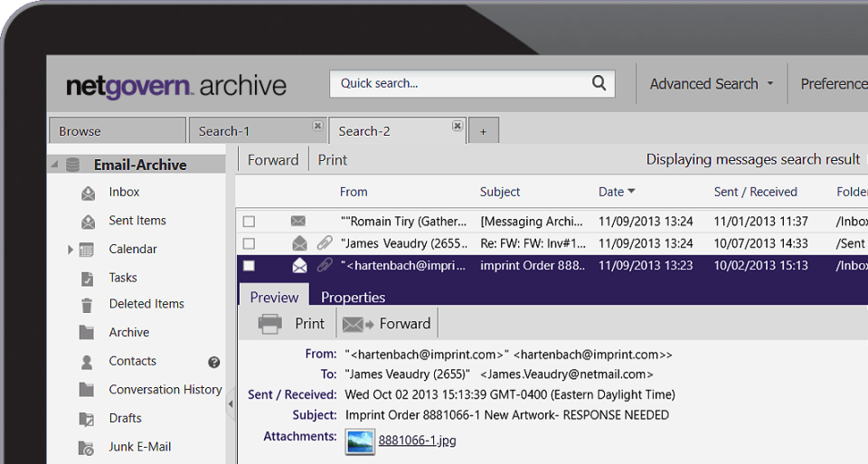Click 'imprint Order 888..' subject cell
Screen dimensions: 868x464
(x=533, y=265)
